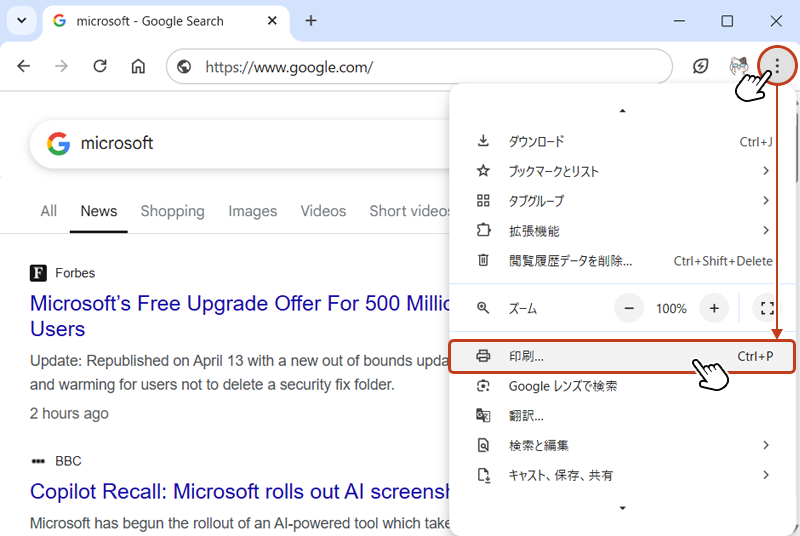This screenshot has width=800, height=536.
Task: Open Copilot Recall headline link
Action: coord(240,492)
